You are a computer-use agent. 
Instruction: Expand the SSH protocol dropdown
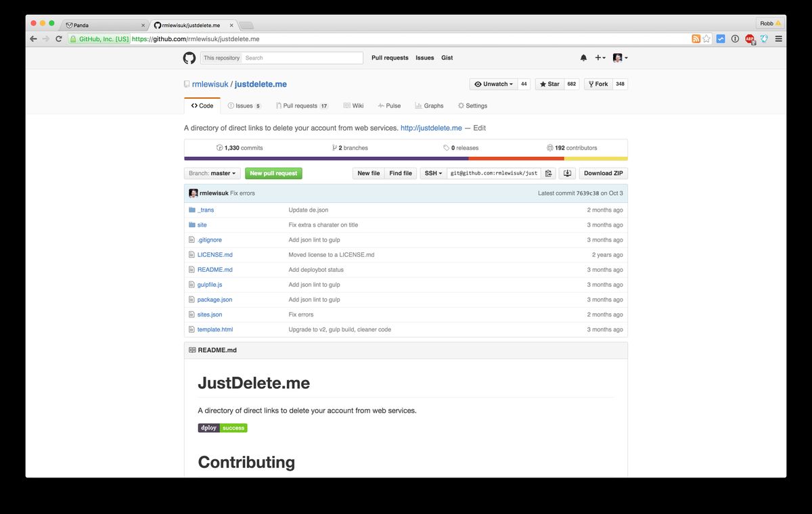(433, 173)
